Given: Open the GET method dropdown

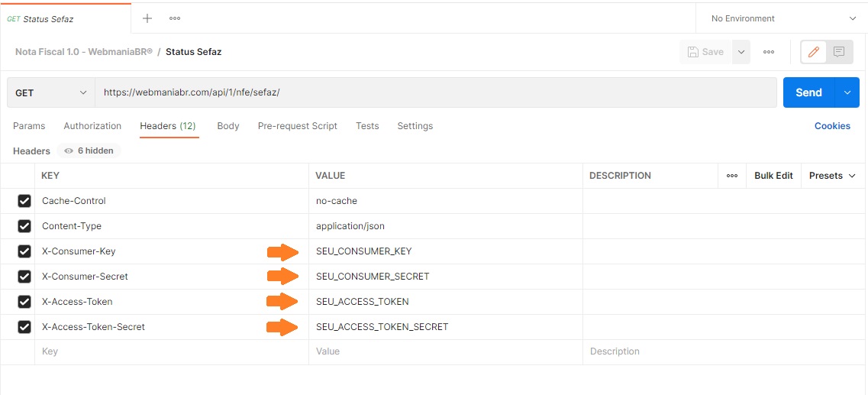Looking at the screenshot, I should click(x=51, y=92).
